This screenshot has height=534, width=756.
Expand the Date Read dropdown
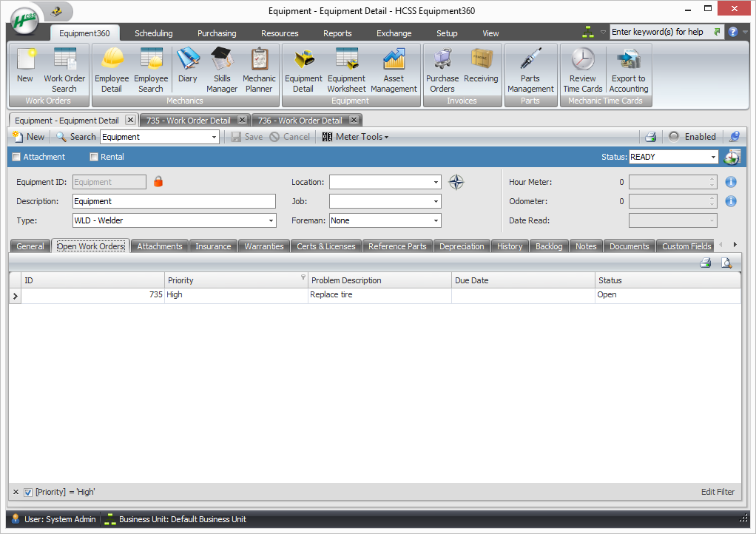tap(712, 220)
